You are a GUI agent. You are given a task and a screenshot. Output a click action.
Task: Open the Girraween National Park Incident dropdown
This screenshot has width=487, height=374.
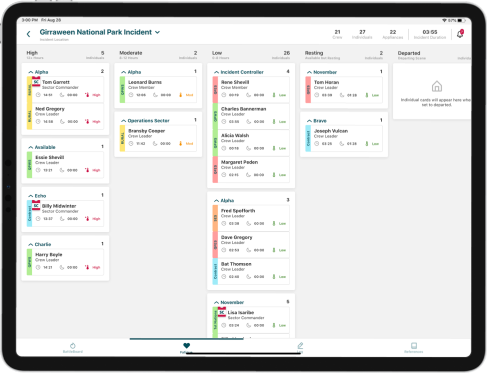100,32
